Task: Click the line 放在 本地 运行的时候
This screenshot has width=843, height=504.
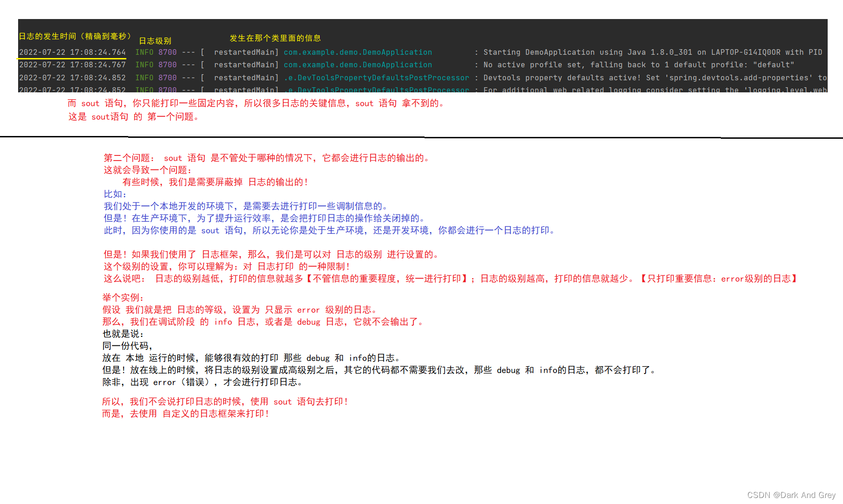Action: coord(252,358)
